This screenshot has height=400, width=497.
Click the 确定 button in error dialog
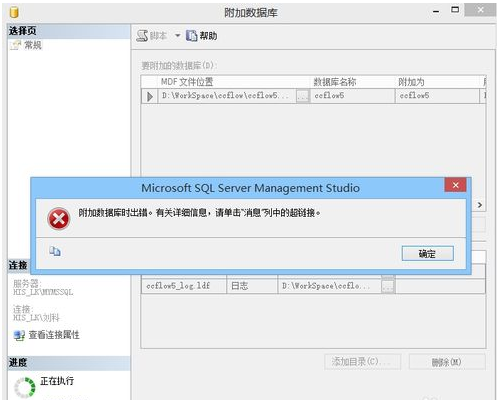pos(427,254)
